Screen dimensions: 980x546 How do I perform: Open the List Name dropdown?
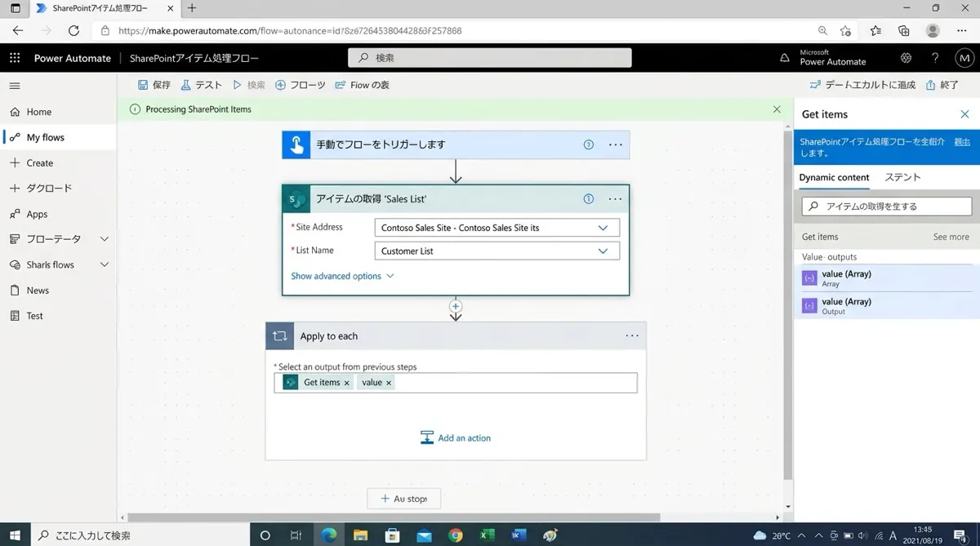click(x=497, y=251)
